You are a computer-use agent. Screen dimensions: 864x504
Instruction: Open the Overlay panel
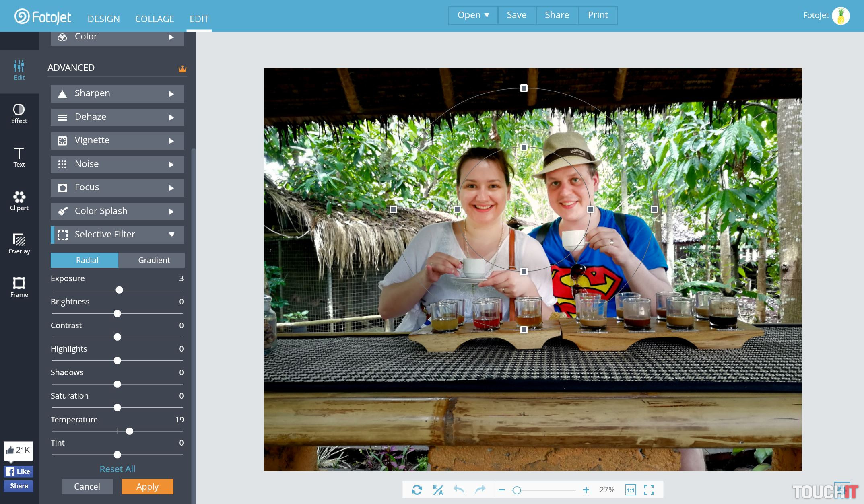19,244
